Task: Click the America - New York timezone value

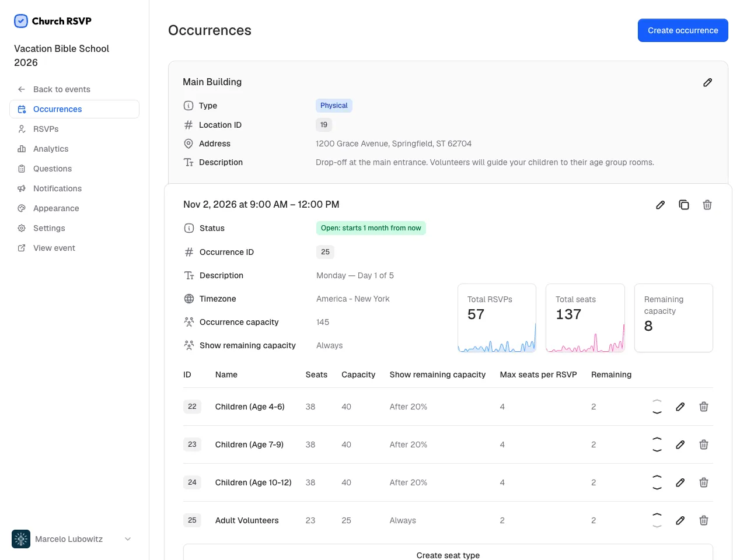Action: tap(353, 299)
